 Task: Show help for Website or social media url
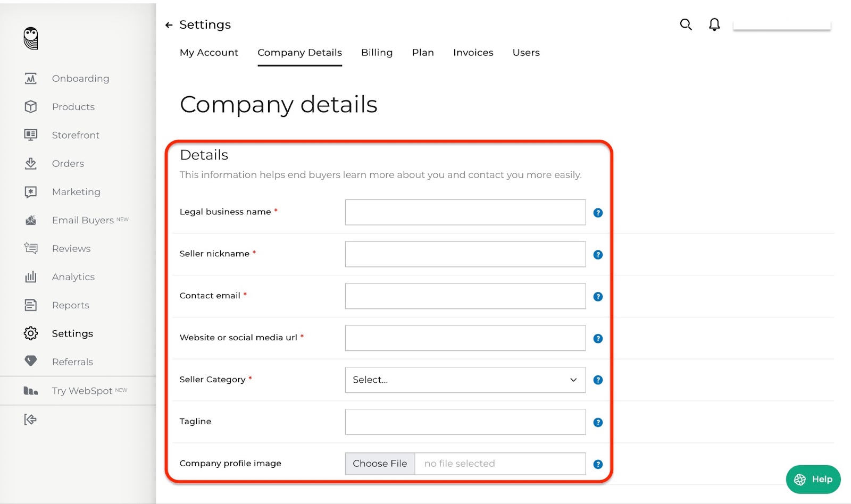click(x=598, y=339)
